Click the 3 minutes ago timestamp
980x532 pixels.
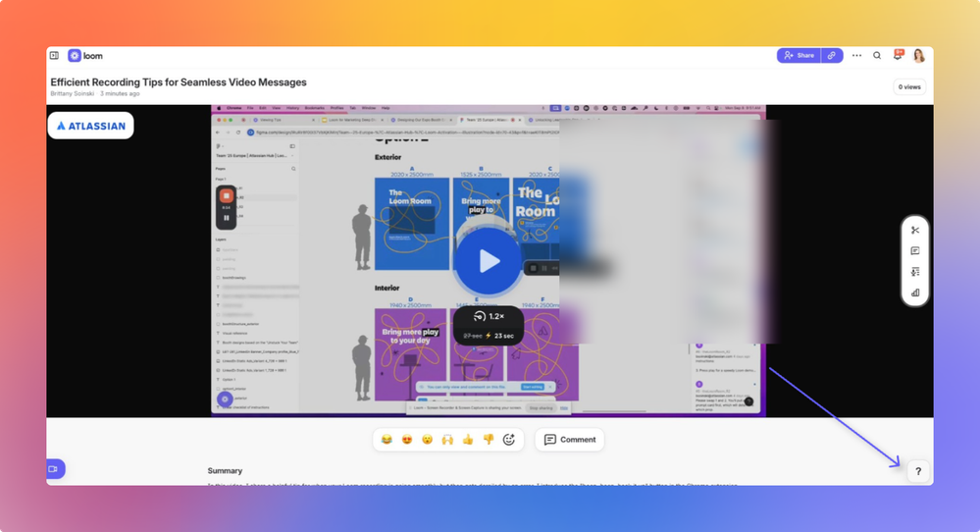coord(120,94)
